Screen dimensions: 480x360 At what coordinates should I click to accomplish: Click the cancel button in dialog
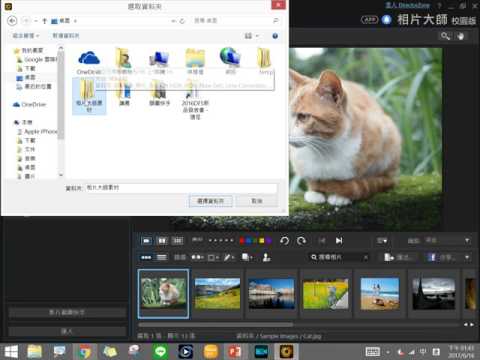[x=257, y=201]
